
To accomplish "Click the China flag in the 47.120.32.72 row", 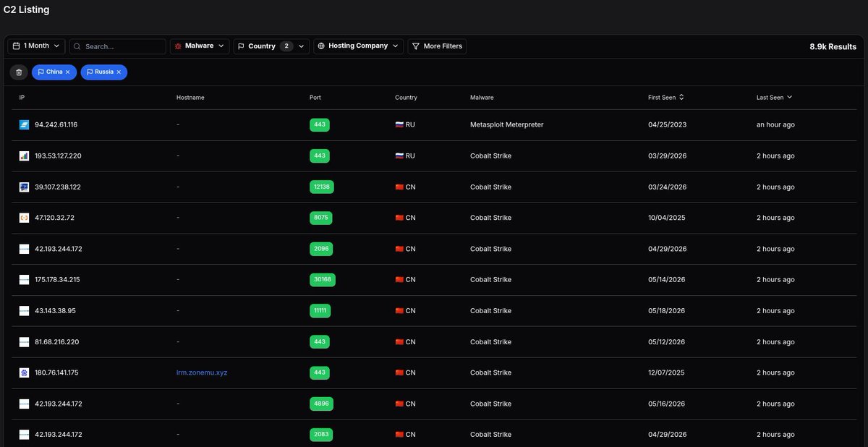I will point(399,218).
